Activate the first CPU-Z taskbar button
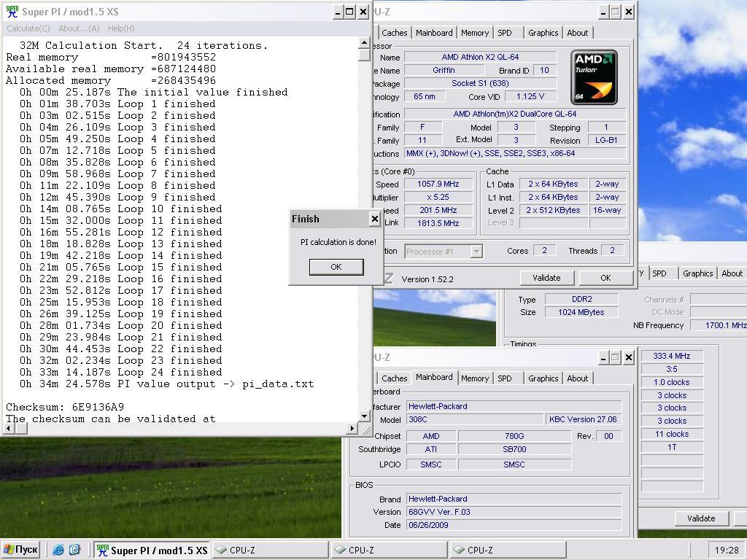 tap(271, 550)
